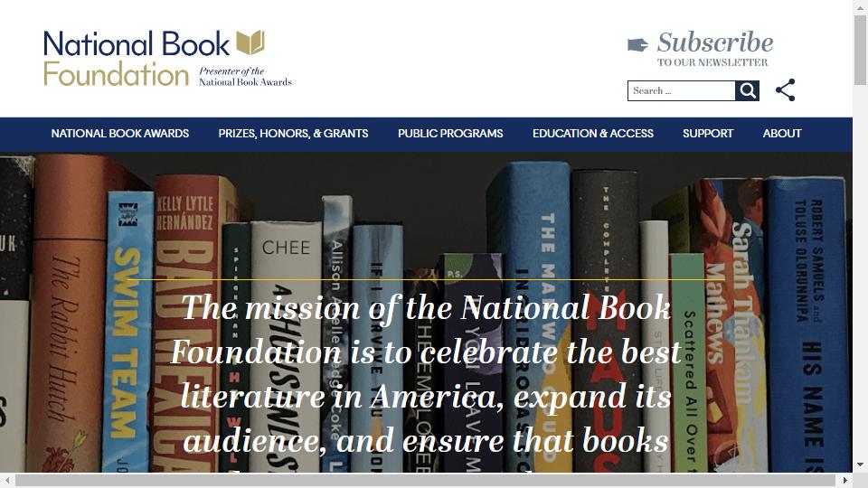Screen dimensions: 868x488
Task: Click the gold open-book logo icon
Action: pyautogui.click(x=250, y=42)
